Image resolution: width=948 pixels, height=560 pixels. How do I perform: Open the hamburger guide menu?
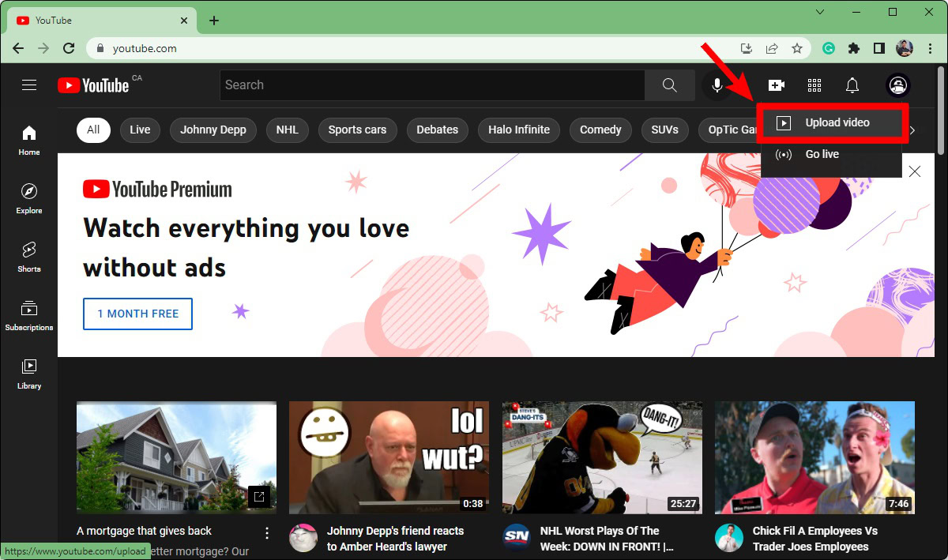point(29,85)
